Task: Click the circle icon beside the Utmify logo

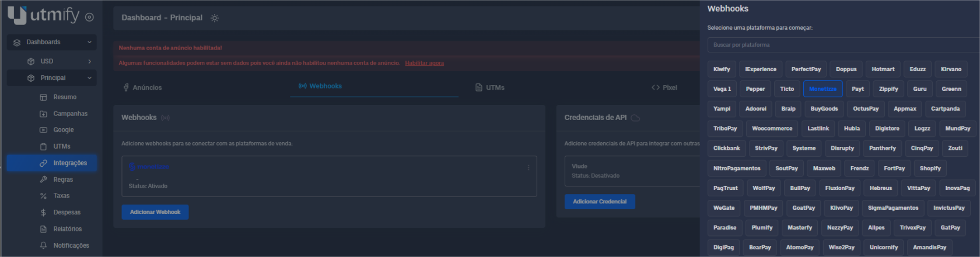Action: pyautogui.click(x=89, y=17)
